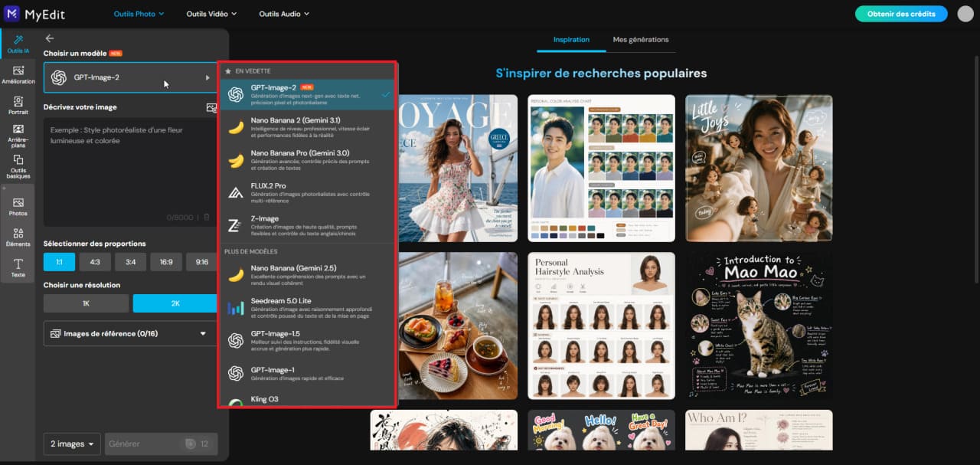Open the 2 images count dropdown
The width and height of the screenshot is (980, 465).
tap(72, 444)
